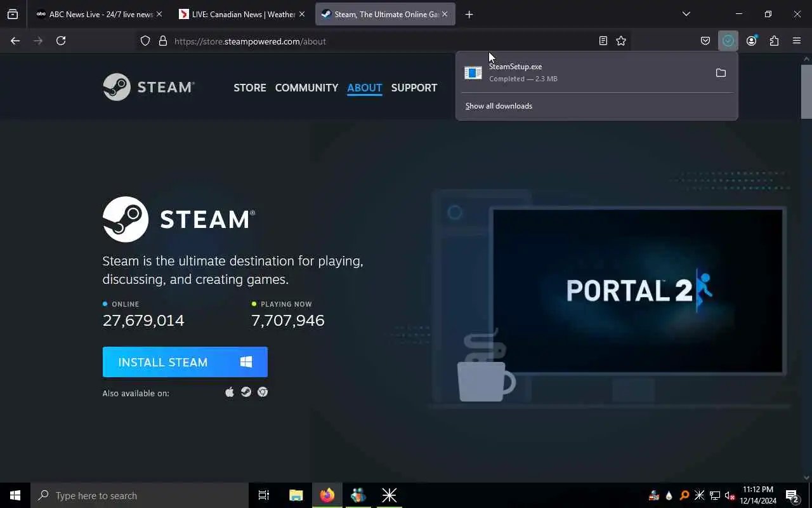The height and width of the screenshot is (508, 812).
Task: Select the Steam store tab
Action: (x=385, y=14)
